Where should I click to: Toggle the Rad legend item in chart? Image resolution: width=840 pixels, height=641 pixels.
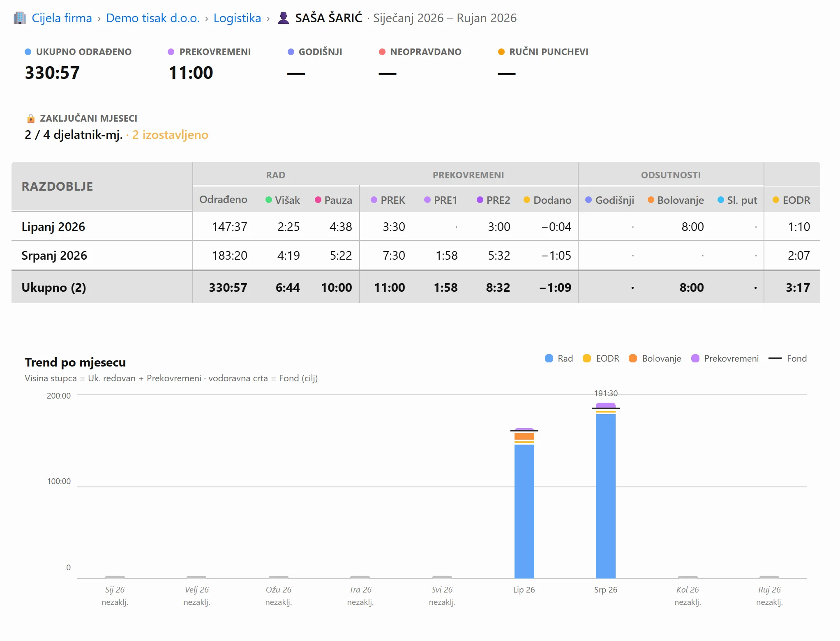(x=559, y=358)
